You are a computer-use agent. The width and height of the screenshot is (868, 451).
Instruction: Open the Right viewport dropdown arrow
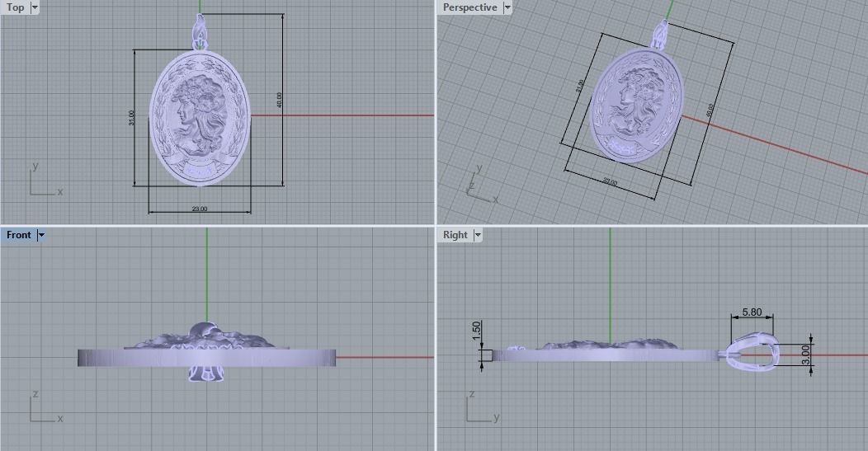[x=478, y=235]
